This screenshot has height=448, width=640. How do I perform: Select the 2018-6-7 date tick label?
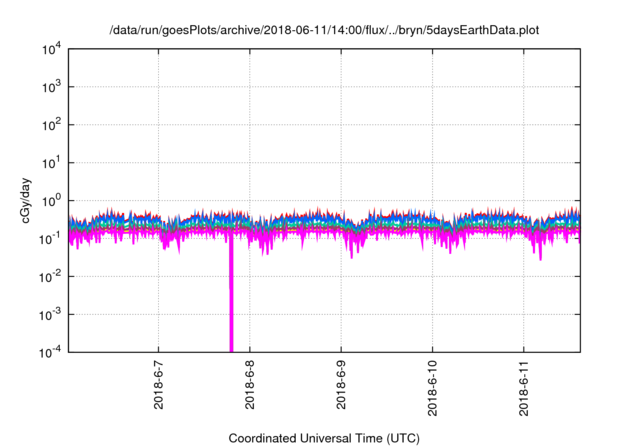point(158,384)
